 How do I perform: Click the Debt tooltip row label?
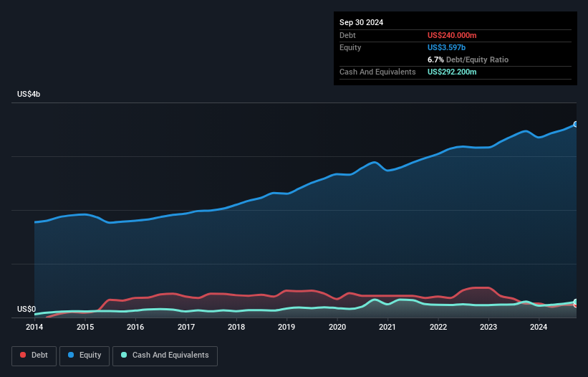(x=347, y=35)
